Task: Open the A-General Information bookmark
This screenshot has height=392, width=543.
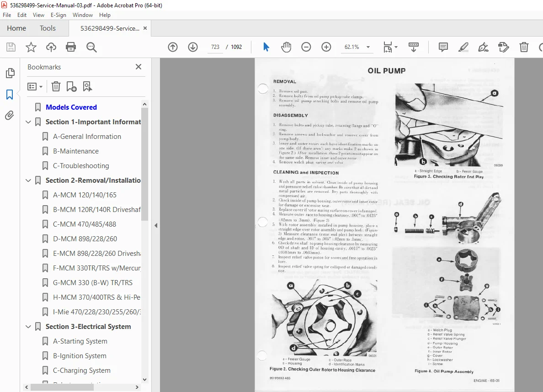Action: pos(87,137)
